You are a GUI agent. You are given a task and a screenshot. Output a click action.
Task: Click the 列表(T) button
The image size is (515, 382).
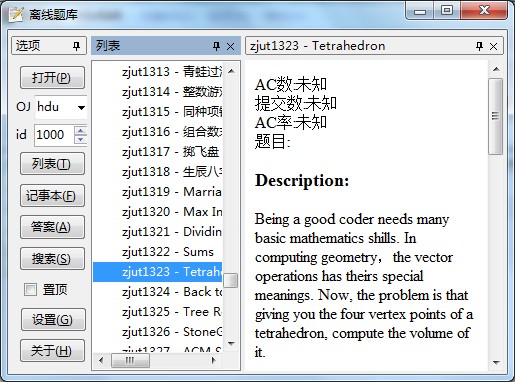[52, 164]
